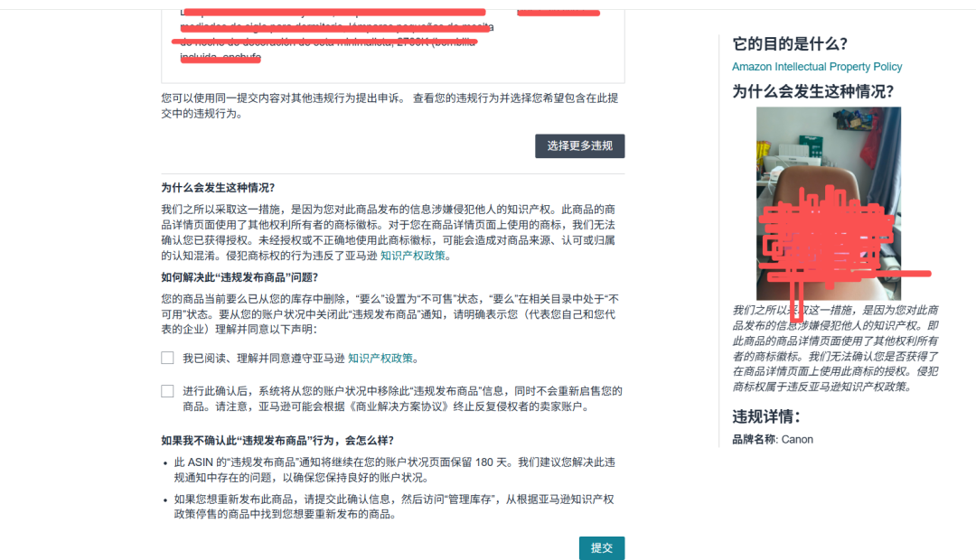This screenshot has height=560, width=976.
Task: Click the paragraph starting 您的商品当前要么已从您的库存中删除
Action: [390, 314]
